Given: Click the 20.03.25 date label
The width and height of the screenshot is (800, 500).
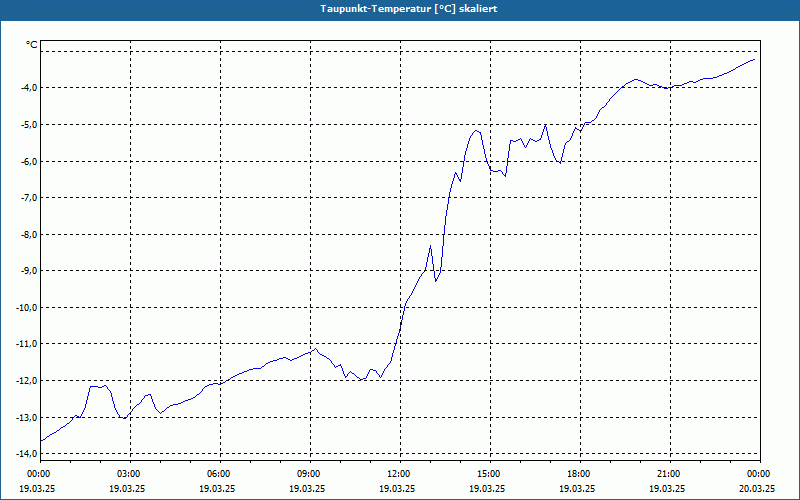Looking at the screenshot, I should pos(757,488).
